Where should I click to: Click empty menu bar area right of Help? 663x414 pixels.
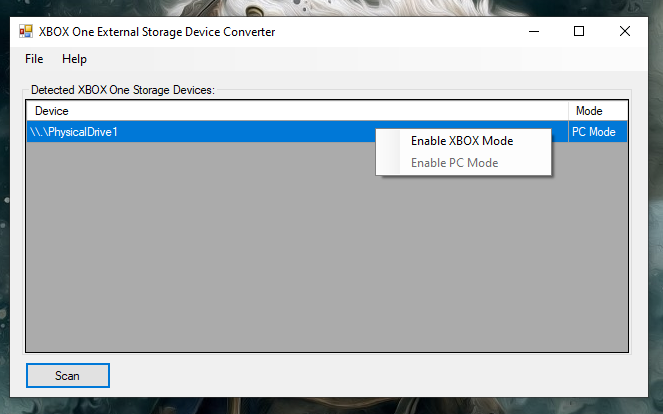(350, 59)
